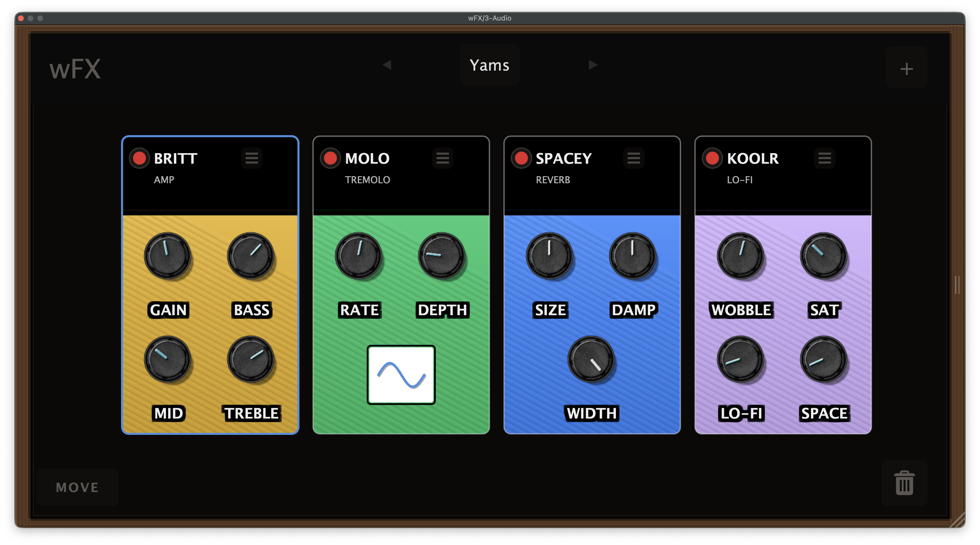Open the SPACEY pedal hamburger menu

tap(634, 158)
